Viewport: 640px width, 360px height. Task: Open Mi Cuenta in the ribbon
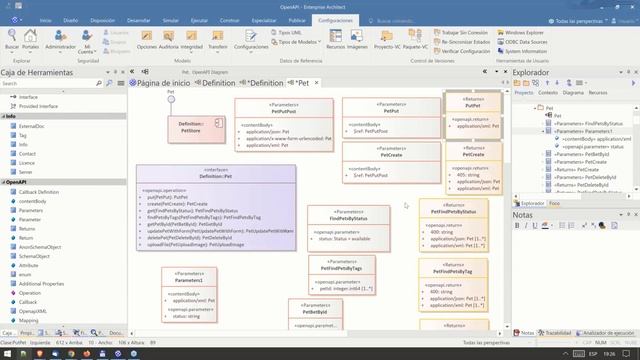coord(87,42)
